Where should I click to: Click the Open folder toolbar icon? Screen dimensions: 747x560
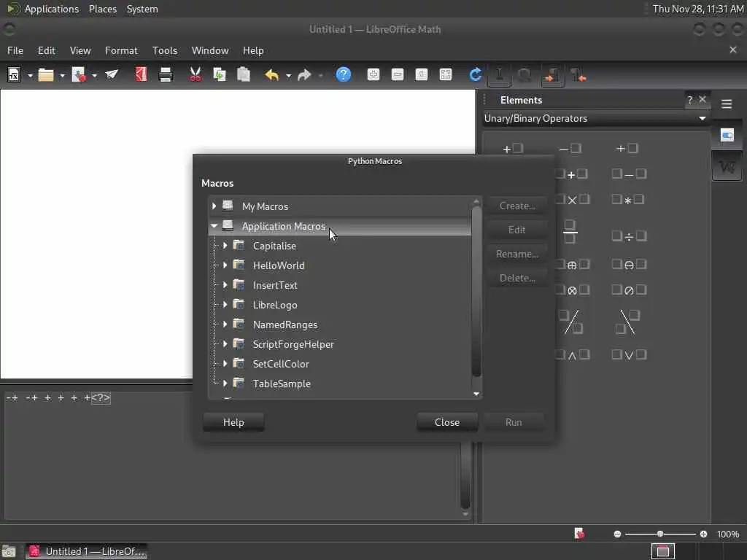coord(46,75)
